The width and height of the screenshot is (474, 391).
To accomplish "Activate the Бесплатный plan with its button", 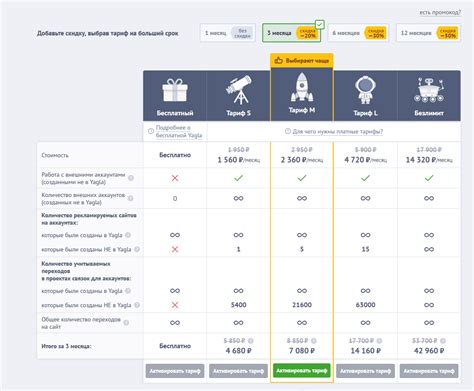I will point(175,371).
